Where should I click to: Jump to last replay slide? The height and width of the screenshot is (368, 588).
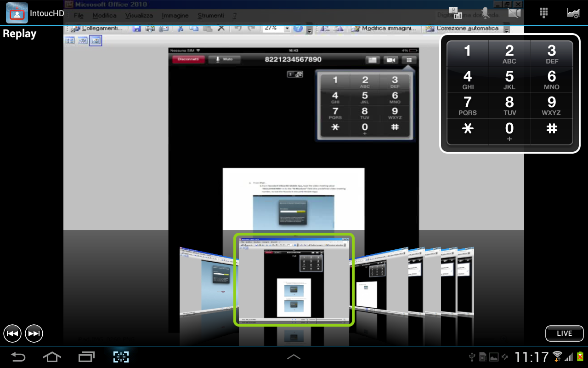tap(34, 333)
